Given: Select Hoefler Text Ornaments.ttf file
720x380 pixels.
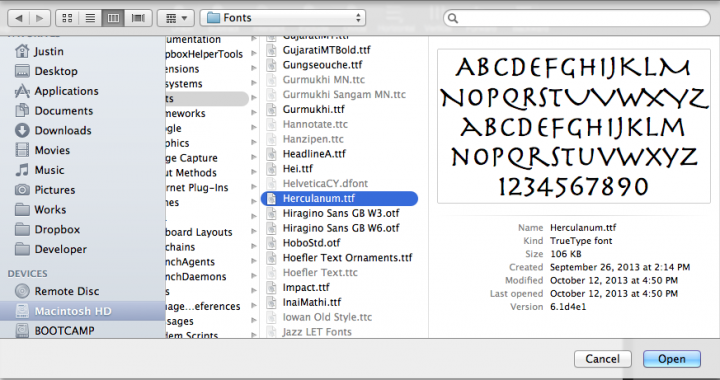Looking at the screenshot, I should point(347,257).
